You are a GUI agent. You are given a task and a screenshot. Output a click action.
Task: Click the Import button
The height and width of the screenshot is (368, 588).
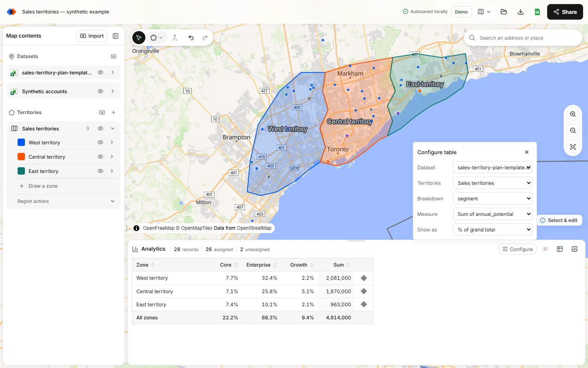(x=92, y=36)
